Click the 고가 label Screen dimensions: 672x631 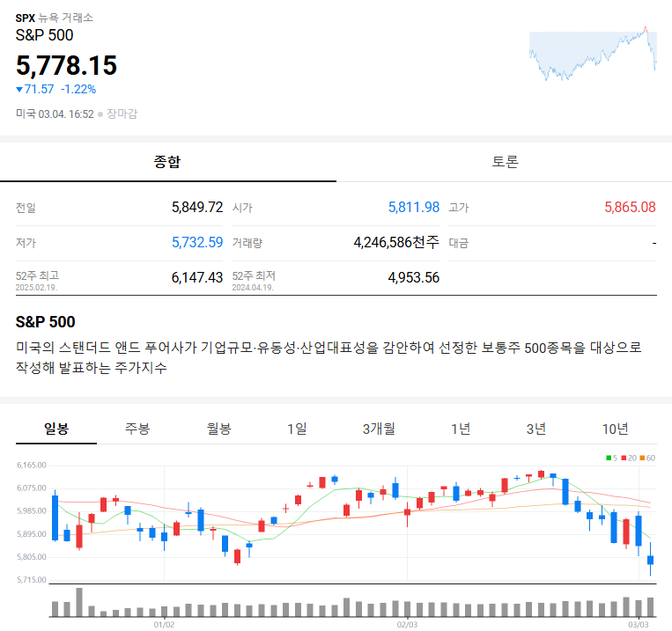[x=459, y=208]
